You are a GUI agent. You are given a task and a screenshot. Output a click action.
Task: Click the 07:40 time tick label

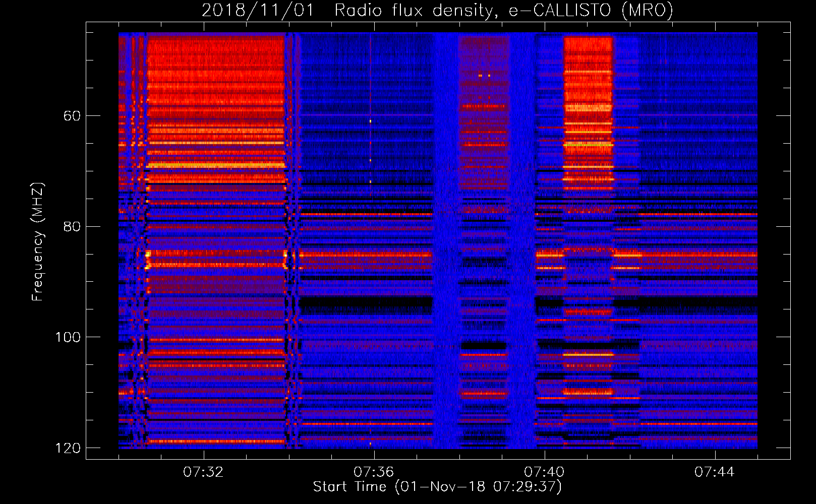coord(544,472)
